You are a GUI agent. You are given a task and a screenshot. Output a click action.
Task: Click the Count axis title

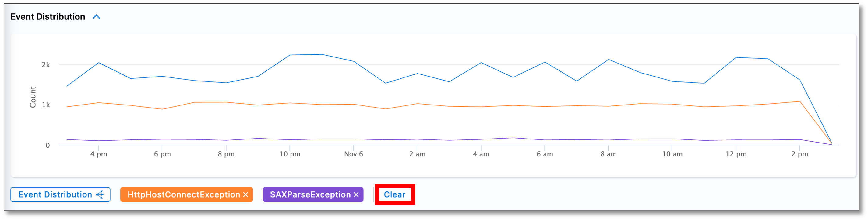point(33,97)
